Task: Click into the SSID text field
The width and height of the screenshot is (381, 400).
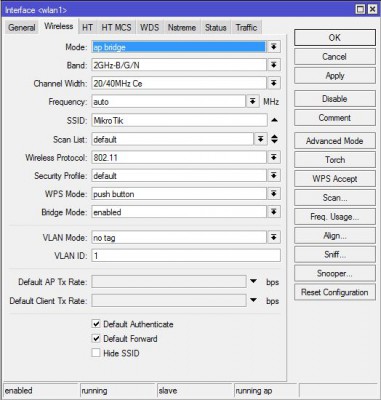Action: [179, 120]
